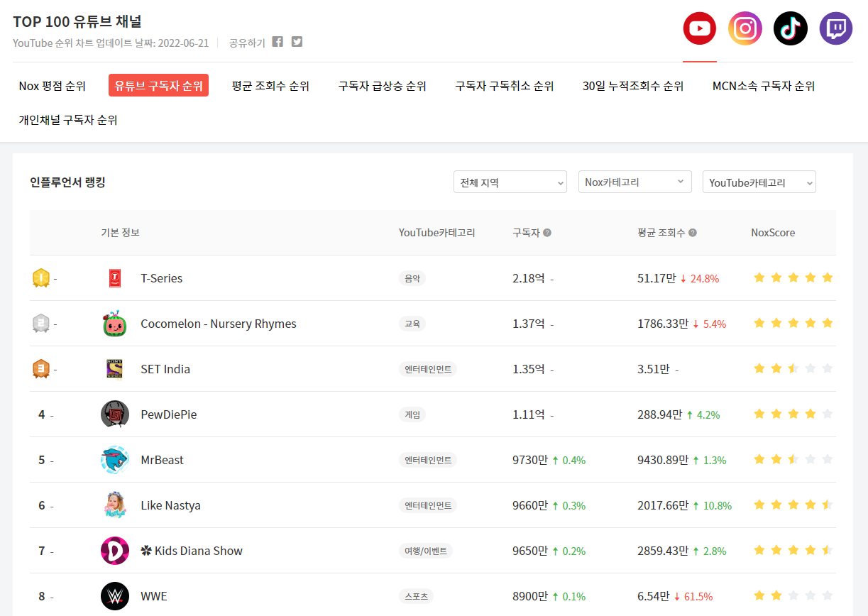
Task: Click the 9730만 subscriber count
Action: (530, 460)
